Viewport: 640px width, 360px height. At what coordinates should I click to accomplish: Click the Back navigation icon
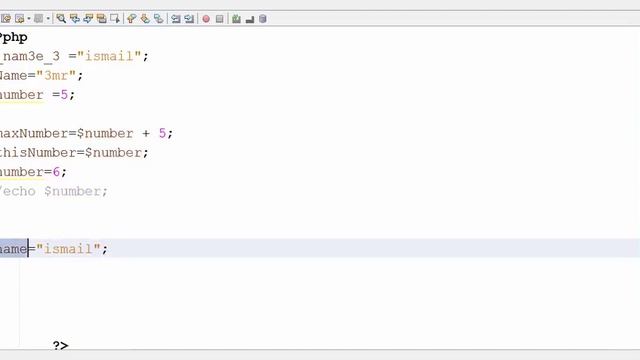pyautogui.click(x=20, y=19)
